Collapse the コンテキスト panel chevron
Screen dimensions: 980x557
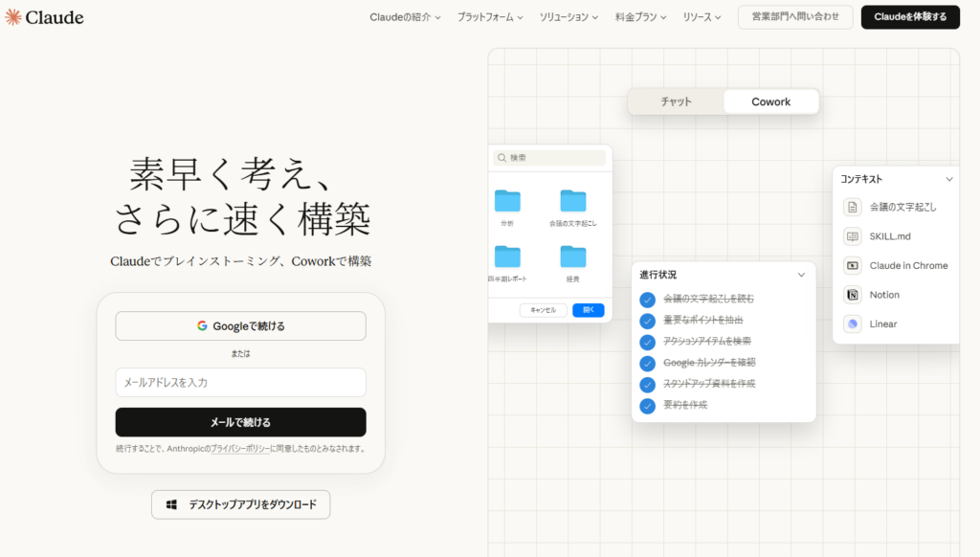(948, 179)
